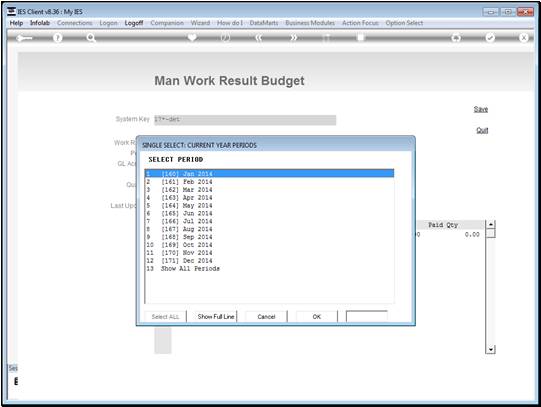Choose Show All Periods entry
Viewport: 541px width, 407px height.
tap(269, 269)
